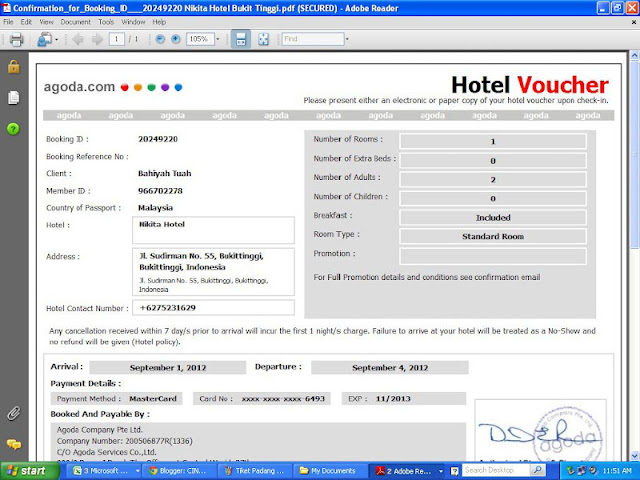The width and height of the screenshot is (640, 480).
Task: Click the card expiry 11/2013
Action: point(393,399)
